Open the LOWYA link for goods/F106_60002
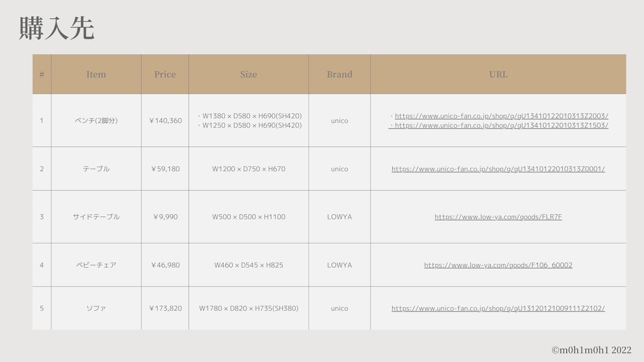644x362 pixels. pyautogui.click(x=498, y=265)
